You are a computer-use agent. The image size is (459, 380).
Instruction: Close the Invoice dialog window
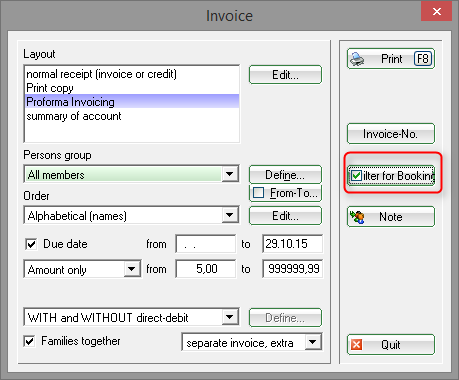(x=436, y=12)
